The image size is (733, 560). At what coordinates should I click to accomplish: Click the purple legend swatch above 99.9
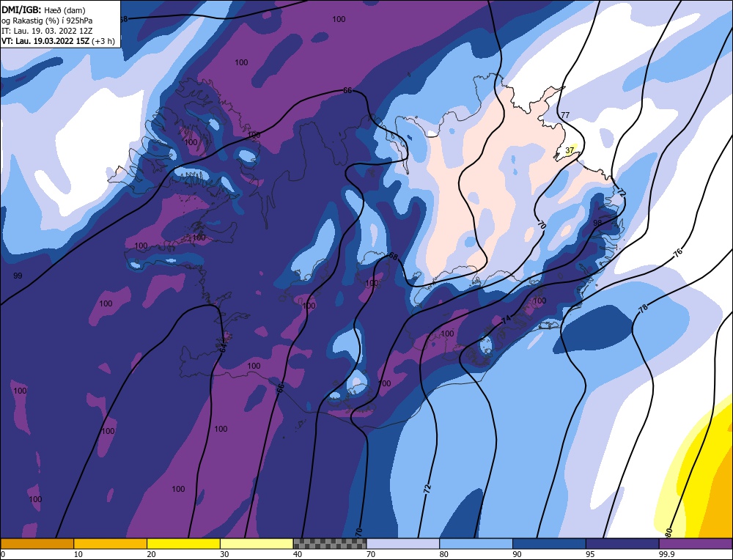pos(696,544)
